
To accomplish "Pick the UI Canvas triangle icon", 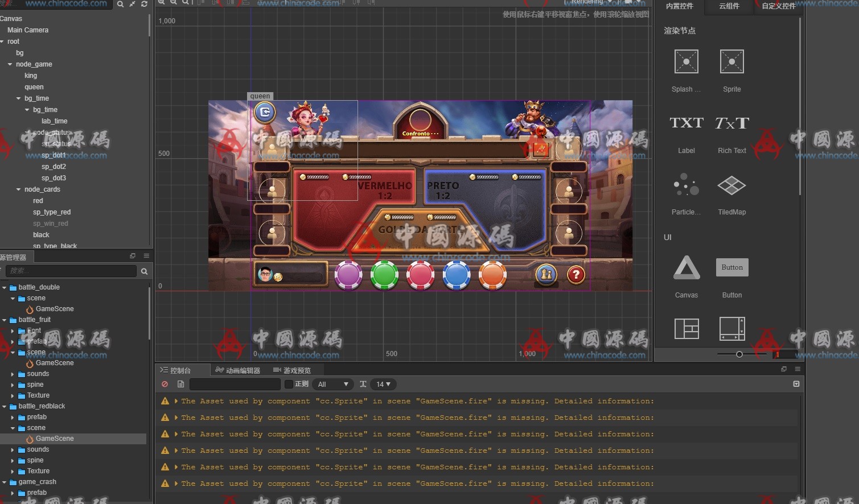I will tap(686, 268).
